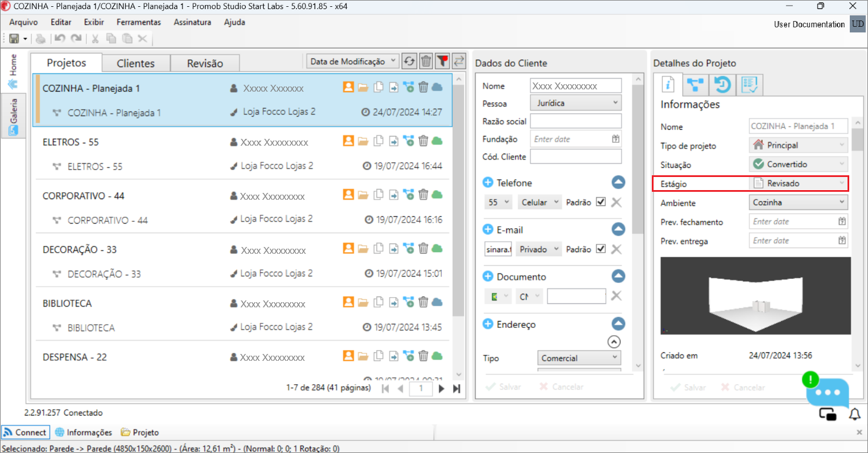The height and width of the screenshot is (453, 868).
Task: Delete COZINHA - Planejada 1 using its trash icon
Action: tap(423, 87)
